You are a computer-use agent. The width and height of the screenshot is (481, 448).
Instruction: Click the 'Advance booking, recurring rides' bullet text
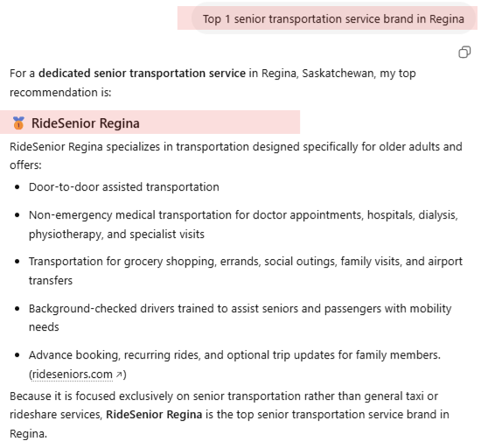[x=234, y=364]
